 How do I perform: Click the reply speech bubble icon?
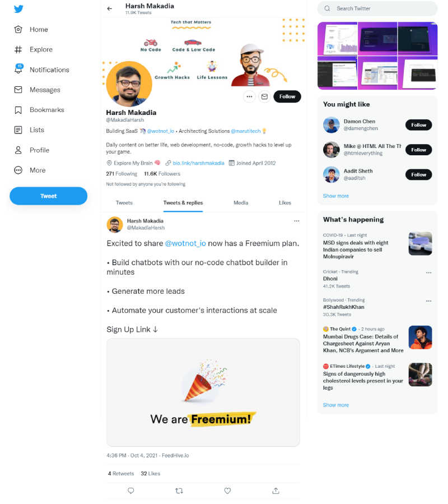pos(130,491)
